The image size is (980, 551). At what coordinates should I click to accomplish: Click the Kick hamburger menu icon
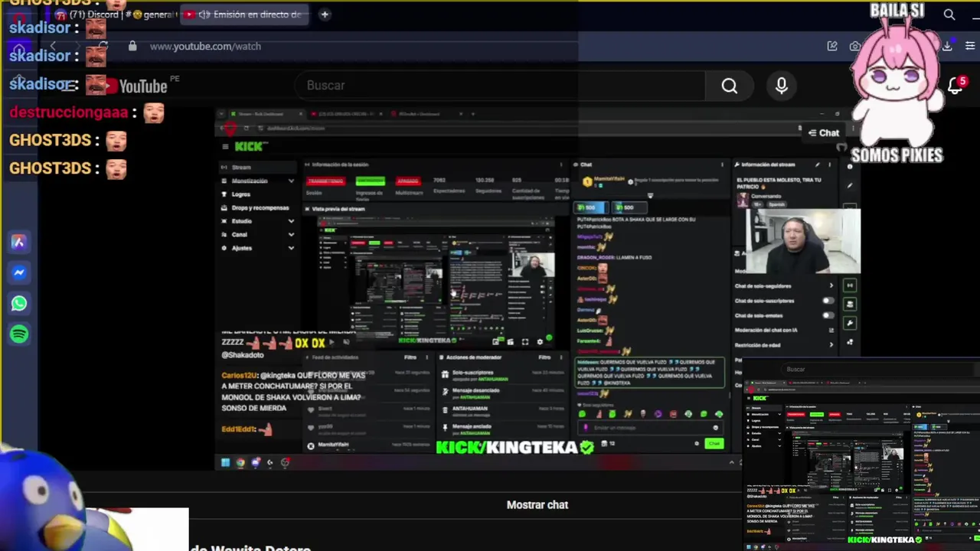coord(225,146)
